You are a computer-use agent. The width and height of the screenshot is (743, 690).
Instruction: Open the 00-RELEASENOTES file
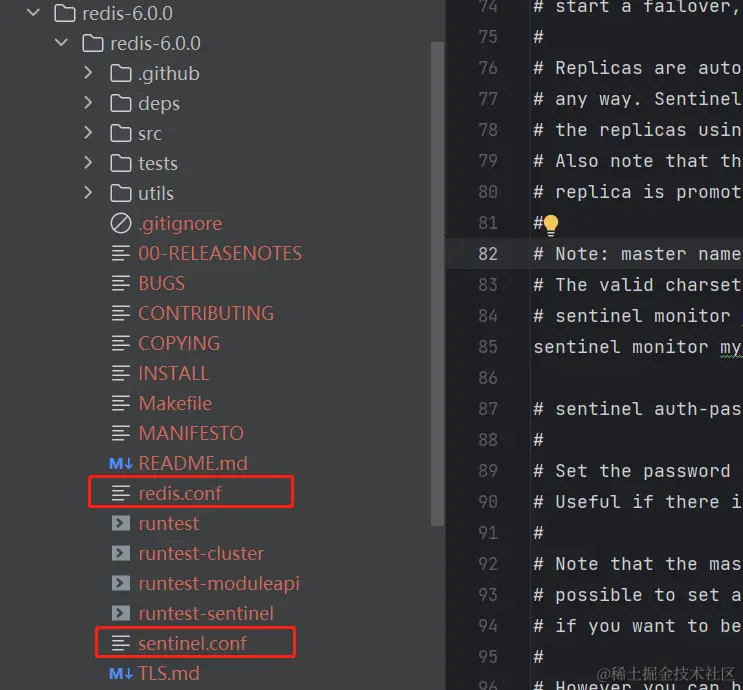[220, 254]
